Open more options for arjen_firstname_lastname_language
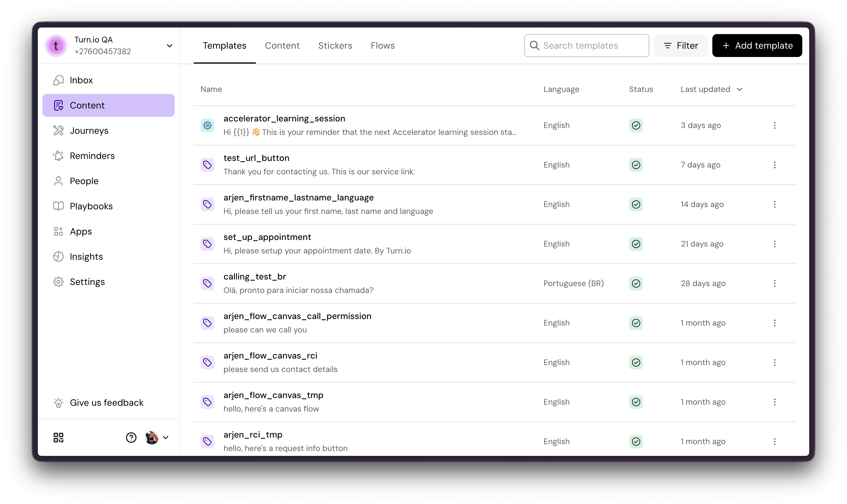847x504 pixels. click(x=775, y=204)
